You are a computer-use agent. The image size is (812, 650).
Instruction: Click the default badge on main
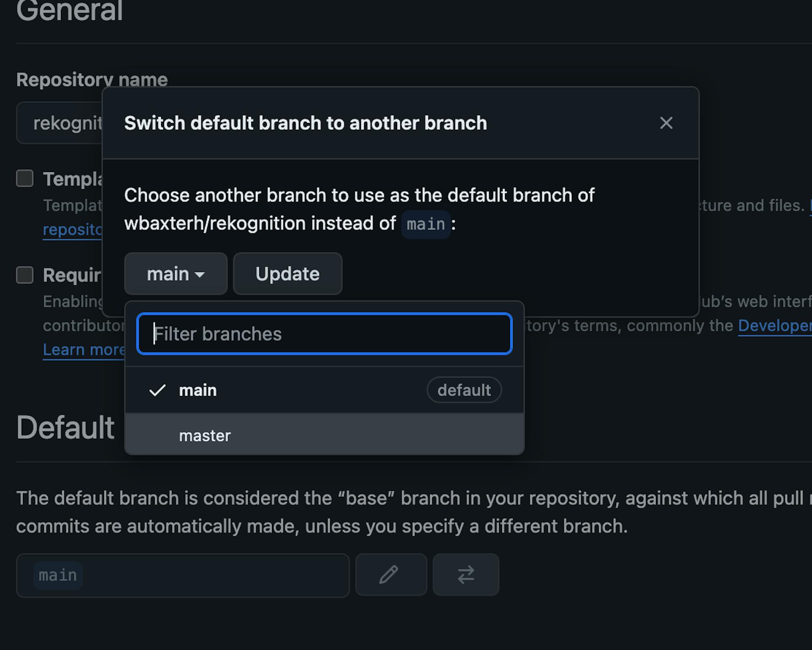click(464, 390)
